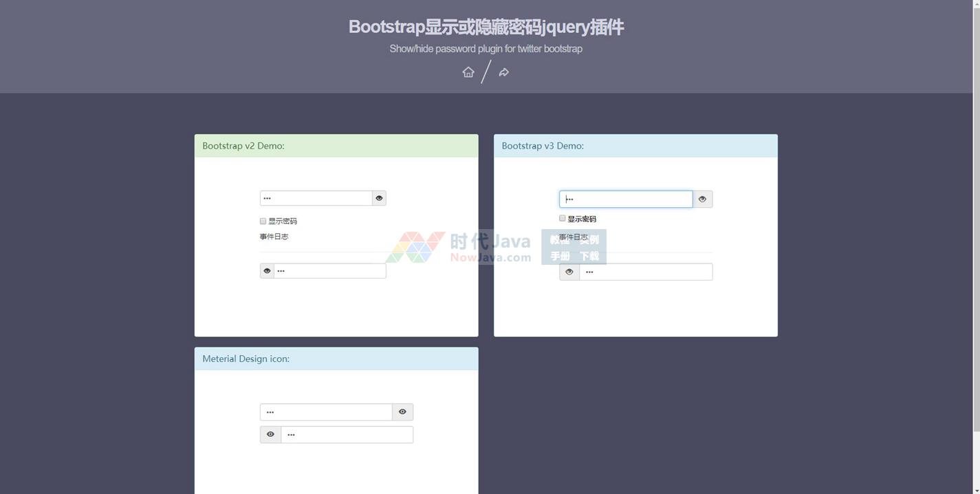Focus the second Material Design password field
The width and height of the screenshot is (980, 494).
point(347,435)
